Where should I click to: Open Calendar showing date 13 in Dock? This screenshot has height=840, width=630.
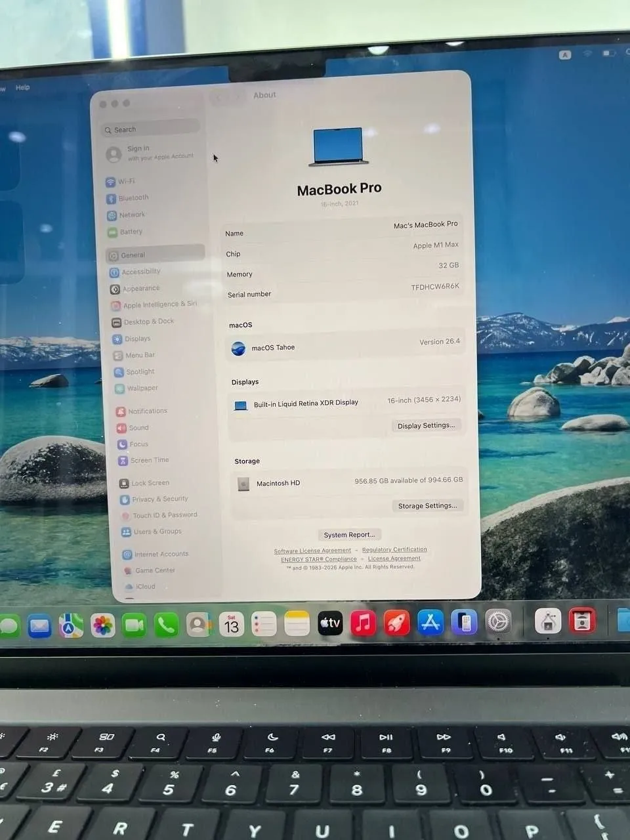tap(232, 625)
